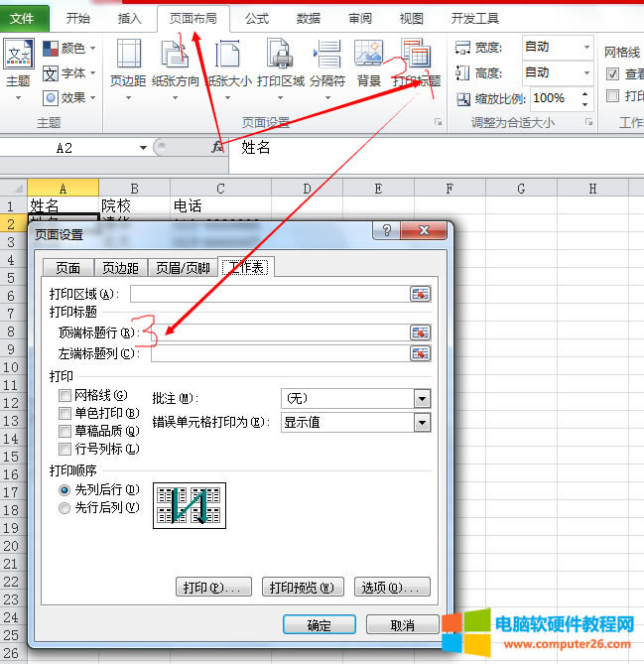The width and height of the screenshot is (644, 664).
Task: Expand the Width 自动 dropdown
Action: coord(586,47)
